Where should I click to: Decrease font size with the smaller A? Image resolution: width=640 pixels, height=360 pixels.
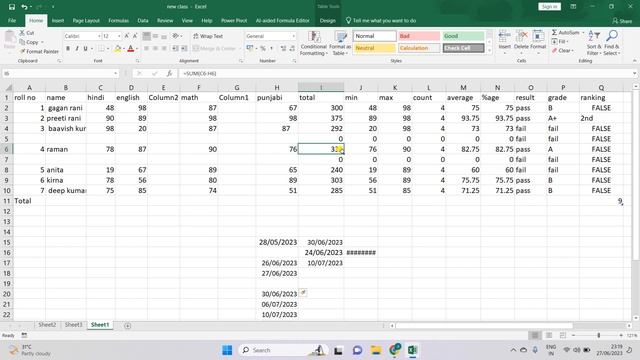coord(135,36)
